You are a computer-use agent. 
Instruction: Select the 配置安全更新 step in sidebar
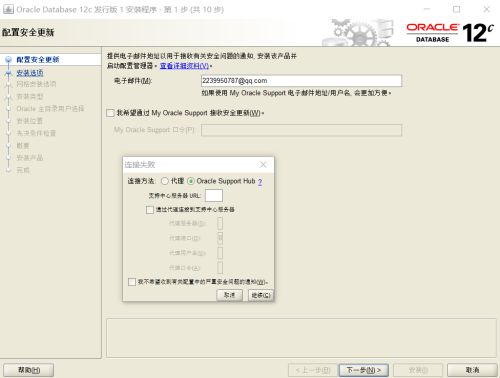38,60
